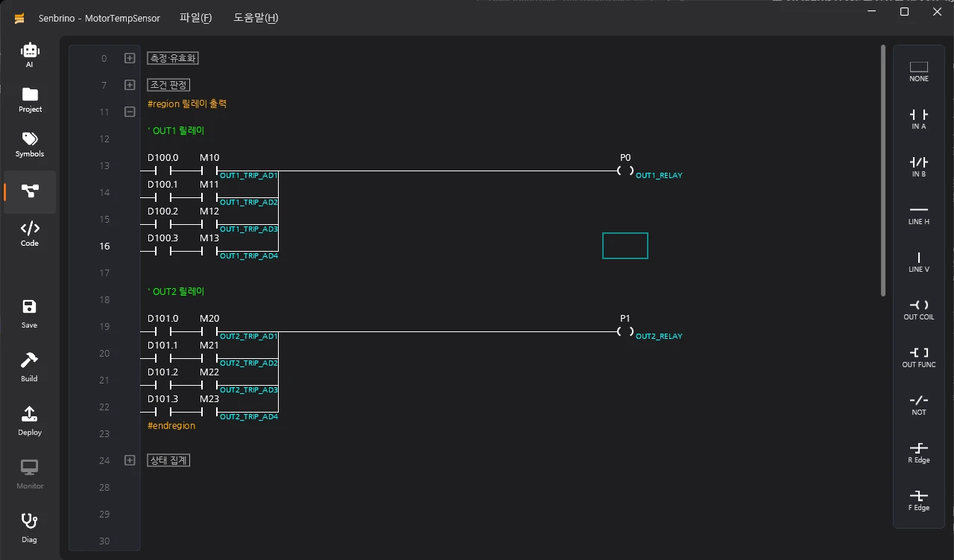Image resolution: width=954 pixels, height=560 pixels.
Task: Select the IN B contact tool
Action: pyautogui.click(x=919, y=167)
